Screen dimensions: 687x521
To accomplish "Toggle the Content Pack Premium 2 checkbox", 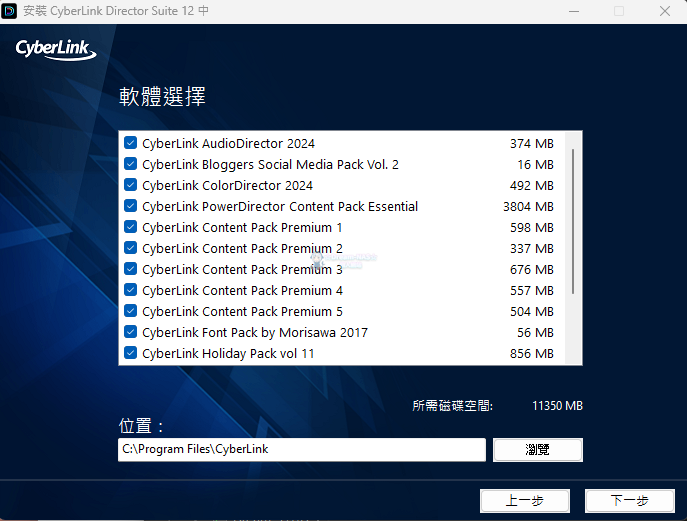I will (x=130, y=248).
